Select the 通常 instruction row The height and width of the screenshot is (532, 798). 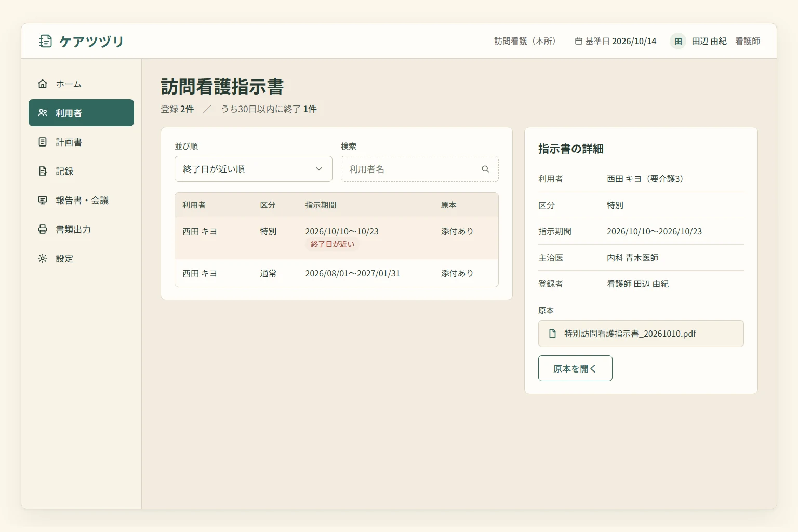coord(337,273)
